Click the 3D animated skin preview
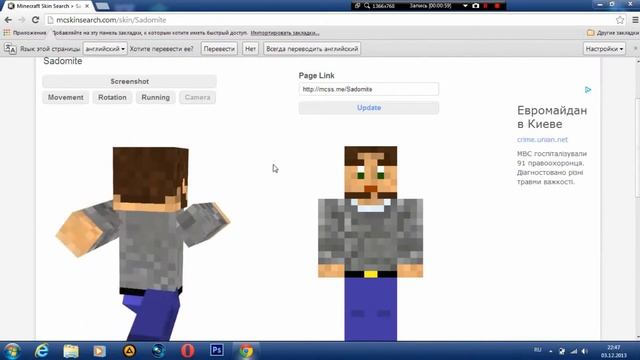The height and width of the screenshot is (360, 640). tap(143, 243)
